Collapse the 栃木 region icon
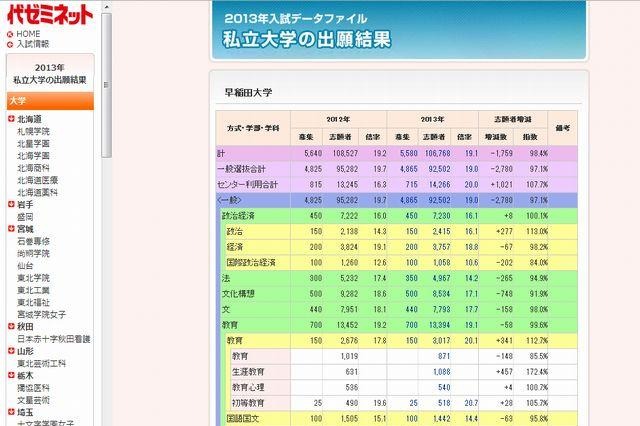This screenshot has width=640, height=426. pyautogui.click(x=11, y=375)
